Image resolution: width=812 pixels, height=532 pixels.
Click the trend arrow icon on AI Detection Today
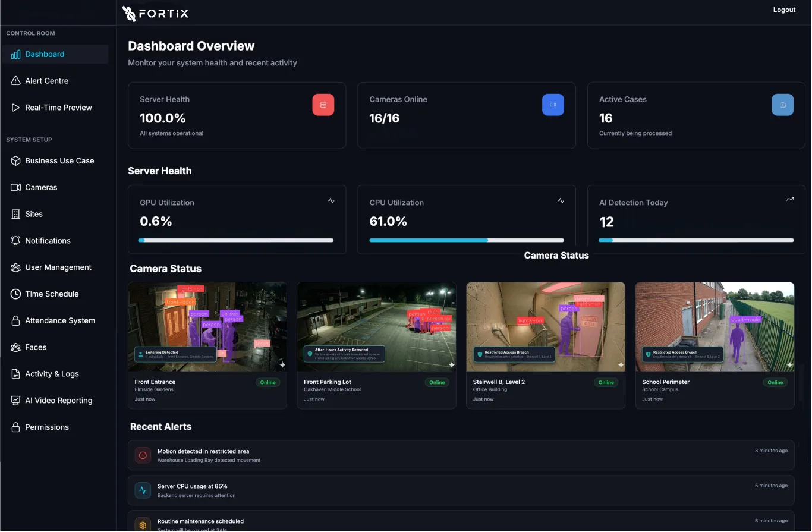click(x=790, y=199)
